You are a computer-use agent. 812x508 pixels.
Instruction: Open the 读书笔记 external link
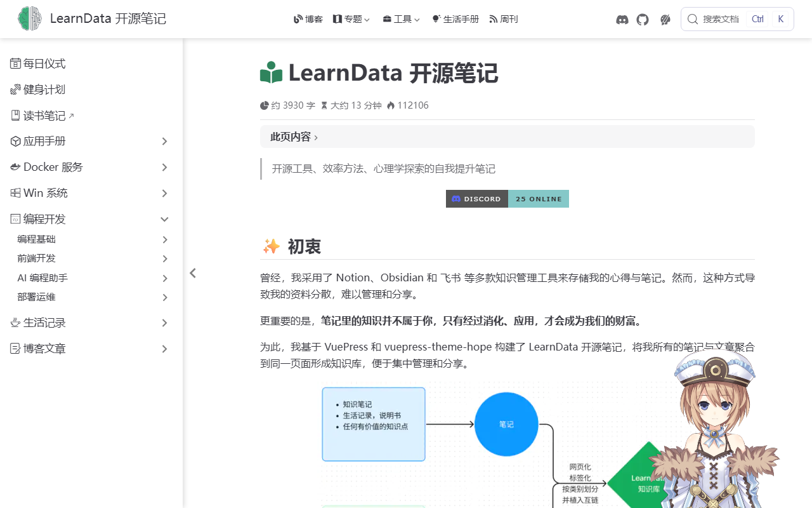(92, 116)
